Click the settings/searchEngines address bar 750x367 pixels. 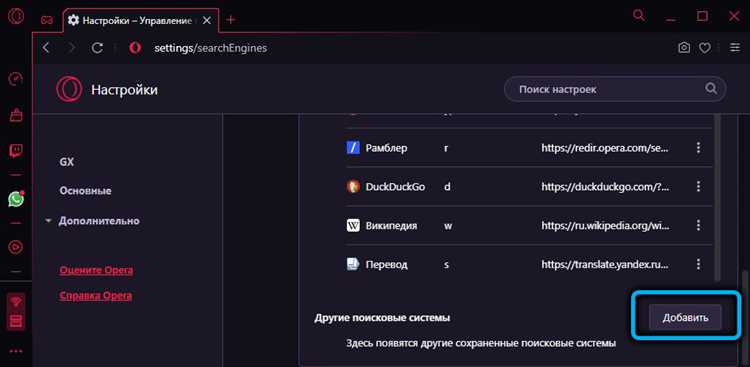[210, 48]
